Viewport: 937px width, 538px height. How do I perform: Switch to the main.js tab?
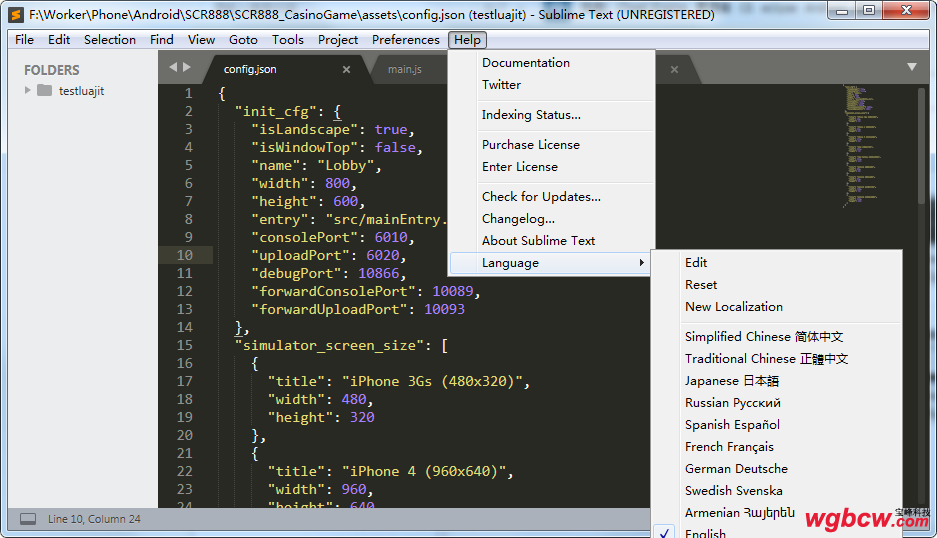(405, 70)
